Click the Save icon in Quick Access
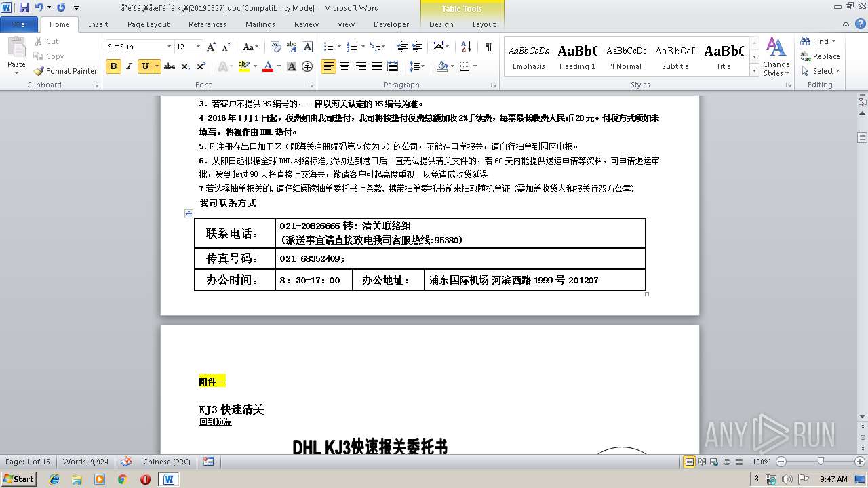868x488 pixels. [x=24, y=7]
